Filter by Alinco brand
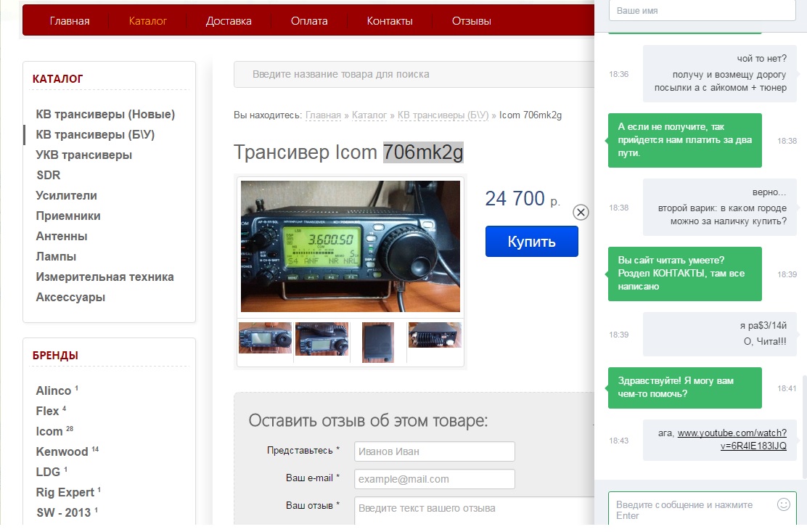The image size is (807, 532). 54,391
